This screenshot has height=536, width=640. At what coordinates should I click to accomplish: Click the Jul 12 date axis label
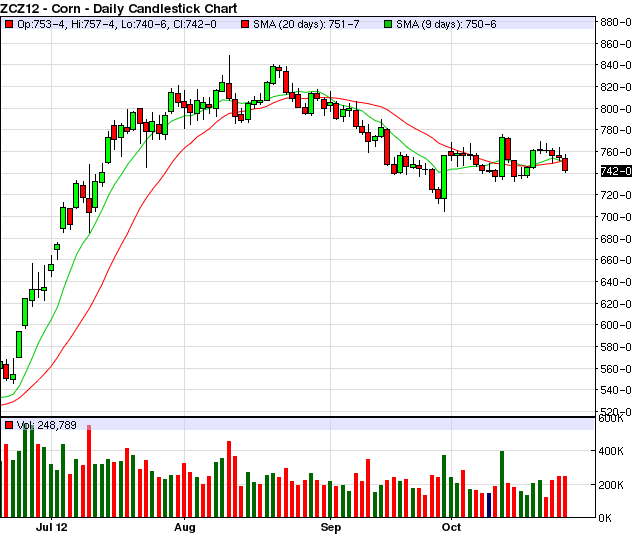(51, 527)
